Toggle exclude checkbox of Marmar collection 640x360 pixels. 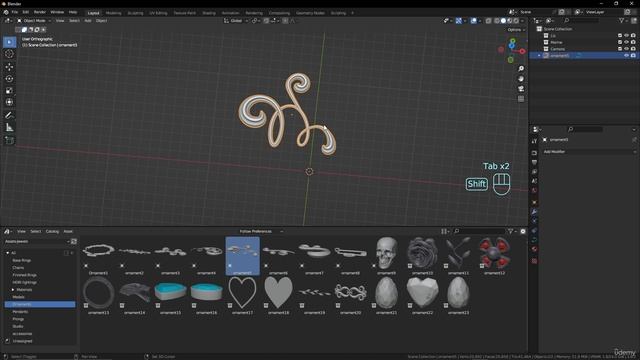620,42
